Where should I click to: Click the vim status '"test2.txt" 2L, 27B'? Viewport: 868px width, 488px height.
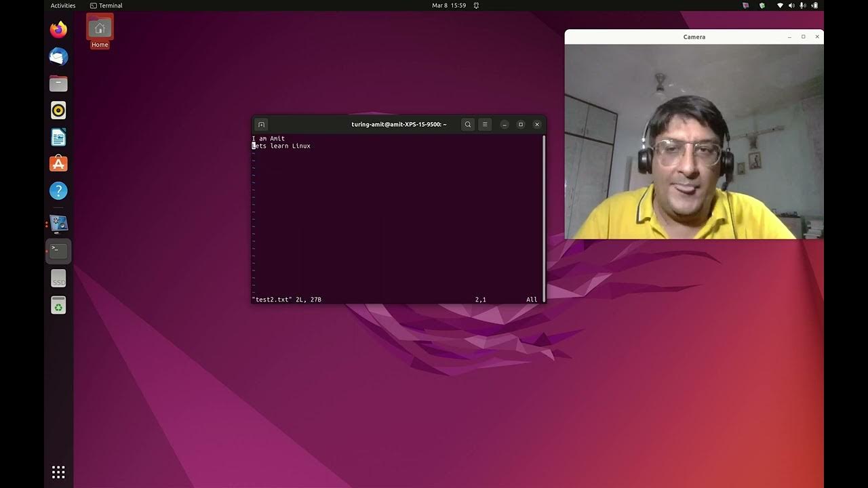(286, 300)
